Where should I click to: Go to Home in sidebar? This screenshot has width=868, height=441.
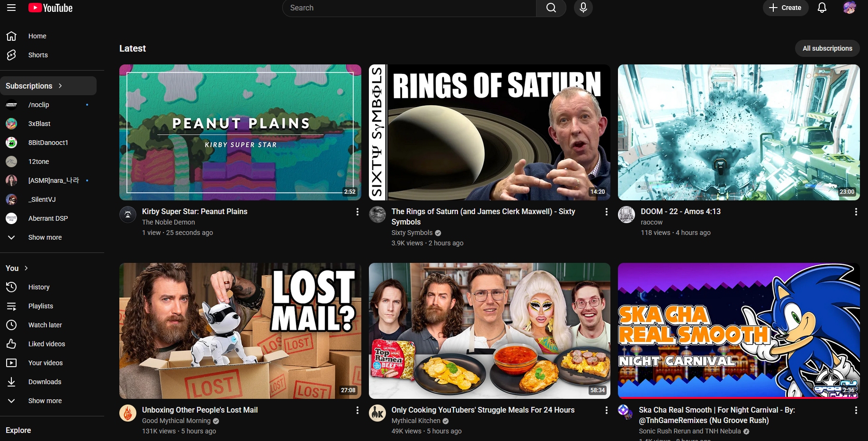[37, 36]
